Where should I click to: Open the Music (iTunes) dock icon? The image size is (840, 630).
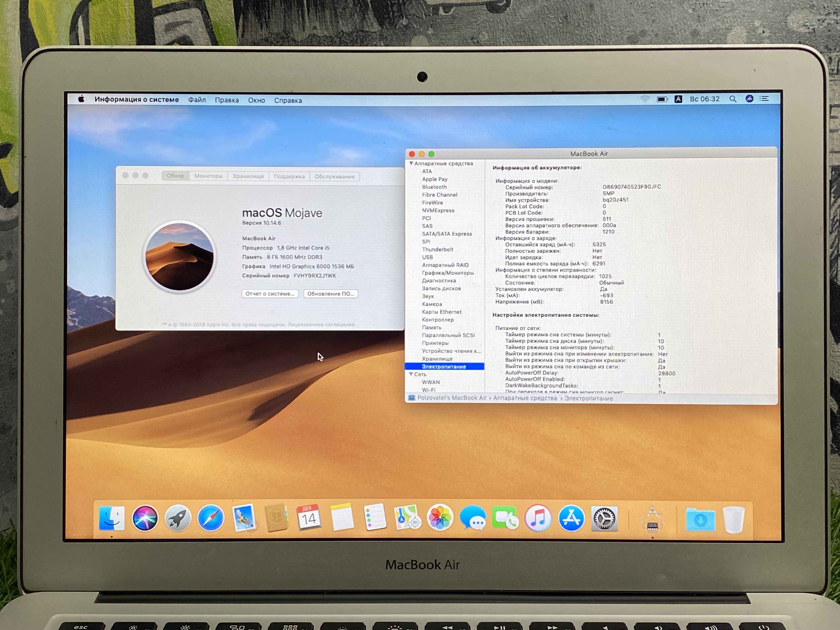(x=538, y=518)
